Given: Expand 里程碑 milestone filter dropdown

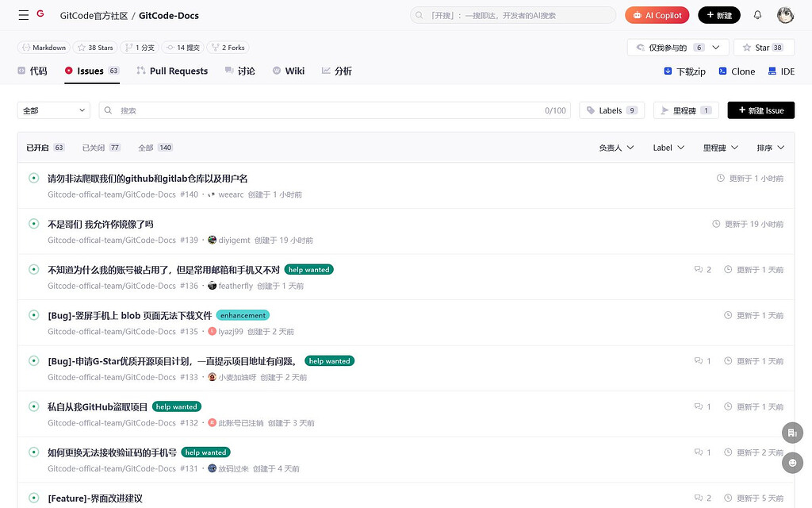Looking at the screenshot, I should click(x=720, y=148).
